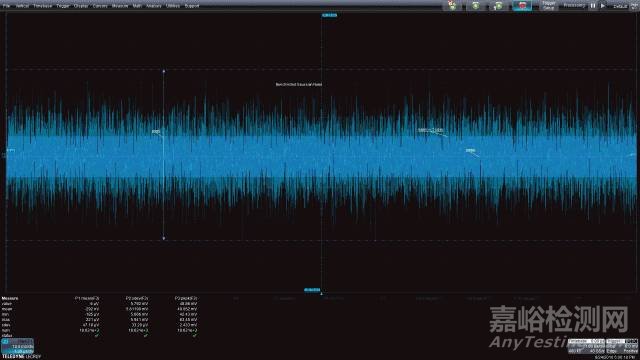Open the Vertical menu
The height and width of the screenshot is (360, 640).
tap(22, 6)
